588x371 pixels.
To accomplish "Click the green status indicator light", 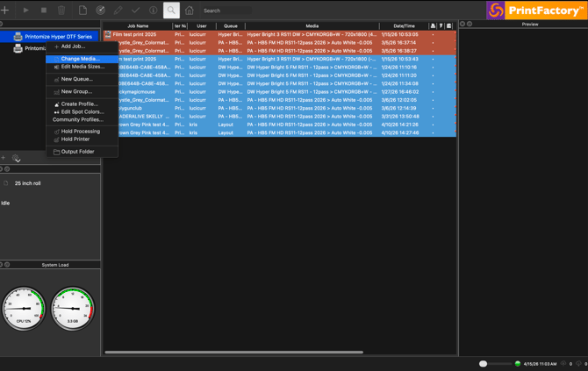I will click(x=518, y=364).
